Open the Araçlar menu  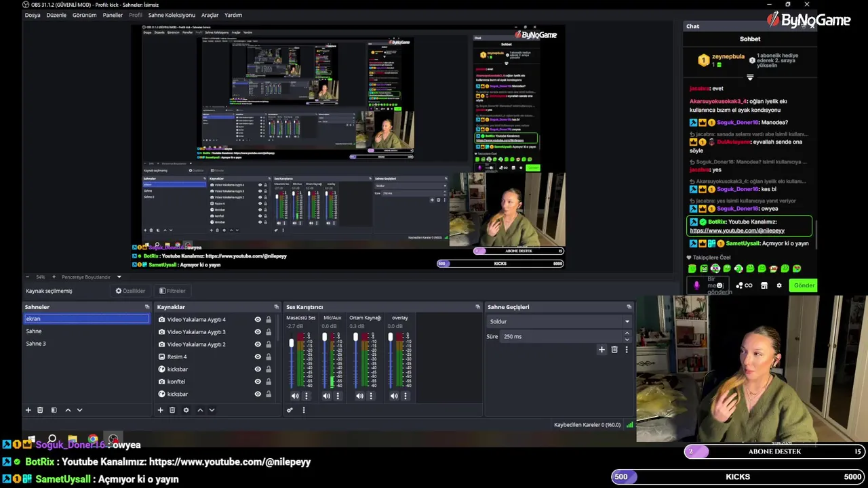click(x=210, y=15)
